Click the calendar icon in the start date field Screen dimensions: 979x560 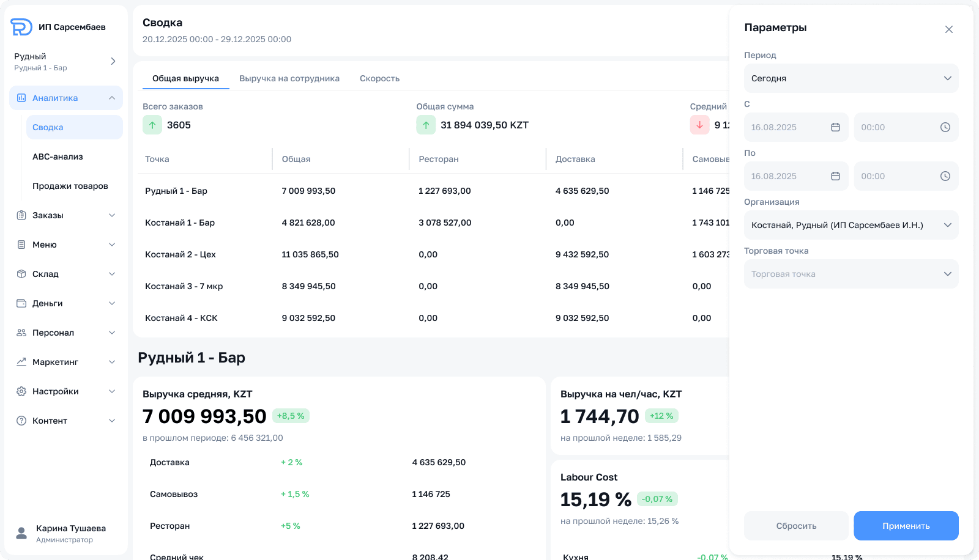tap(835, 127)
